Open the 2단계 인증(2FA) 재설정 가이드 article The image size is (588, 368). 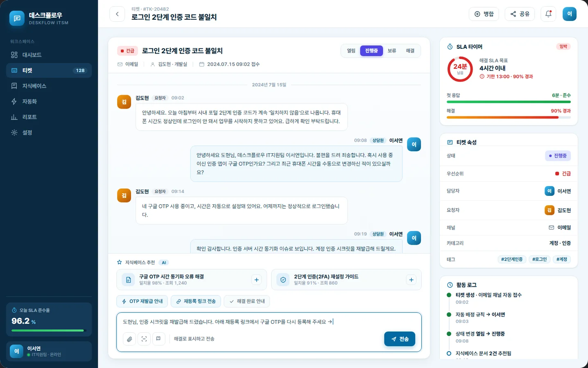(346, 279)
